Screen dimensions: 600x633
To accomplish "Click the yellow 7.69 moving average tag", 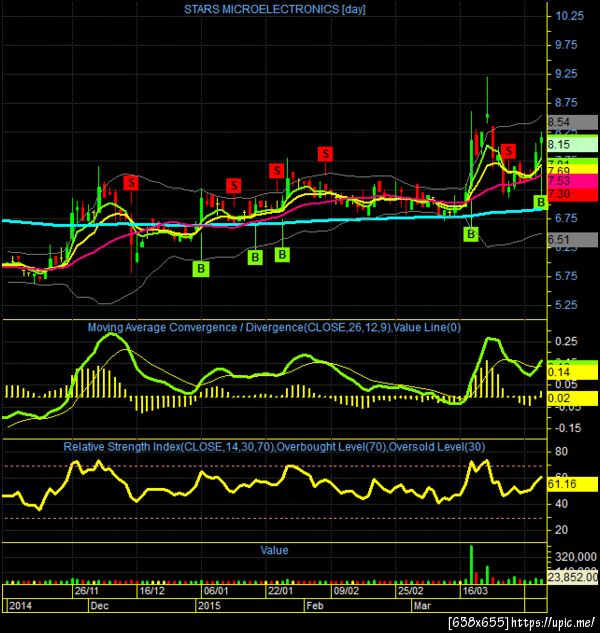I will (572, 170).
